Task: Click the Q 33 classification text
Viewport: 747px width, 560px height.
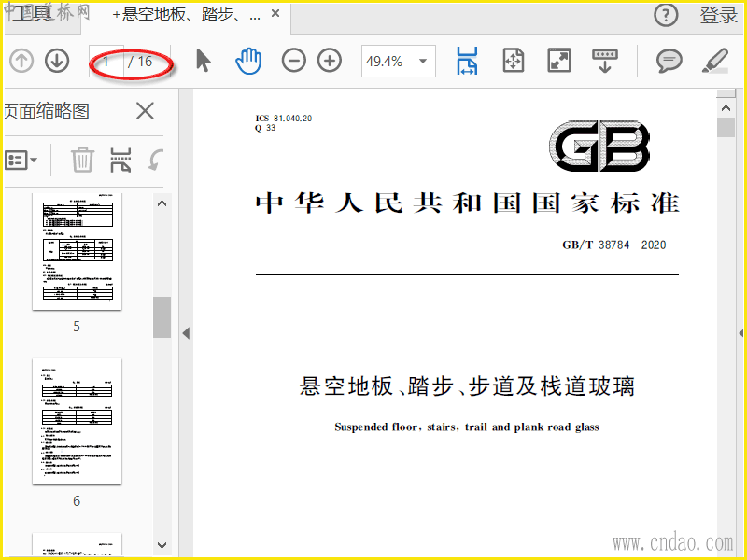Action: click(265, 128)
